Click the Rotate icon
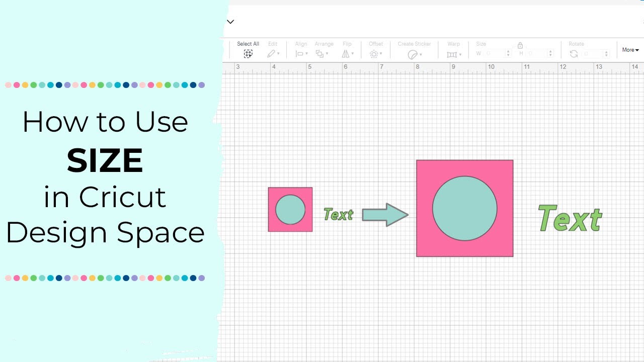 click(x=574, y=54)
